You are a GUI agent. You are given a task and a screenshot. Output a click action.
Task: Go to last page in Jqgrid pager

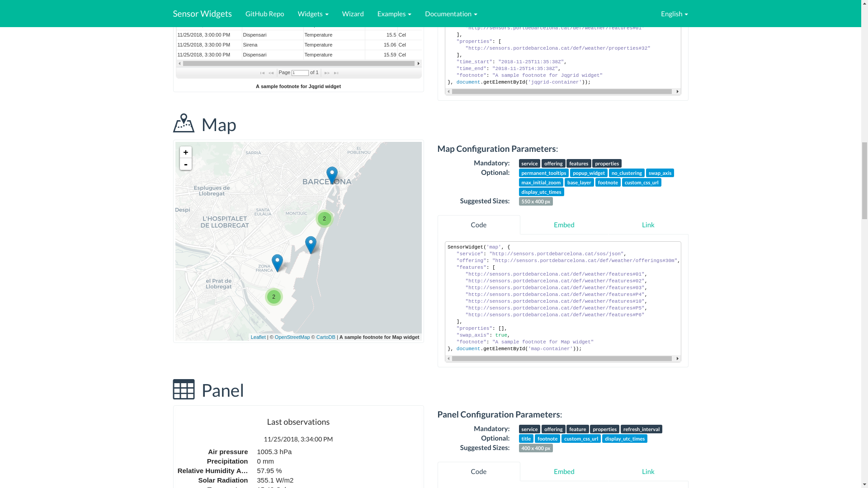pyautogui.click(x=336, y=73)
